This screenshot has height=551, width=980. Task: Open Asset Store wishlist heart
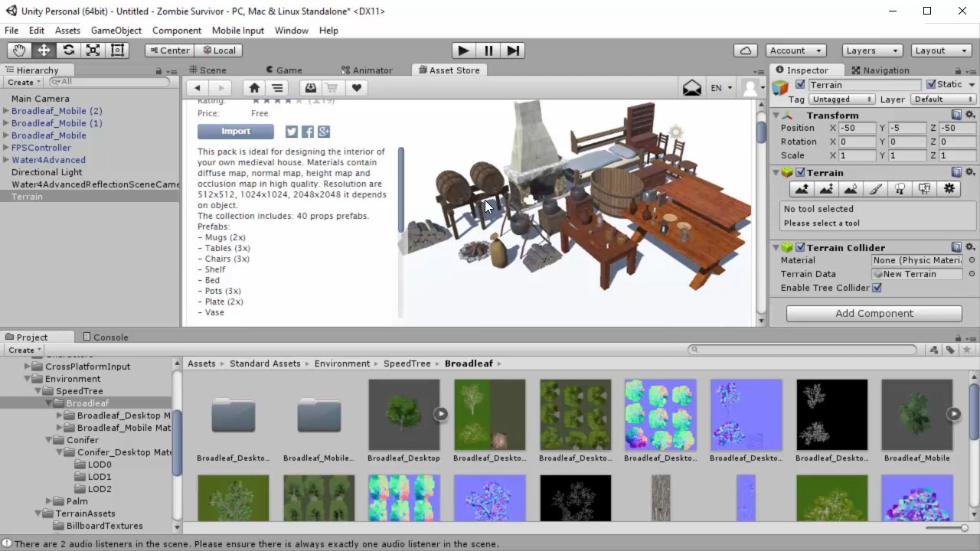356,88
